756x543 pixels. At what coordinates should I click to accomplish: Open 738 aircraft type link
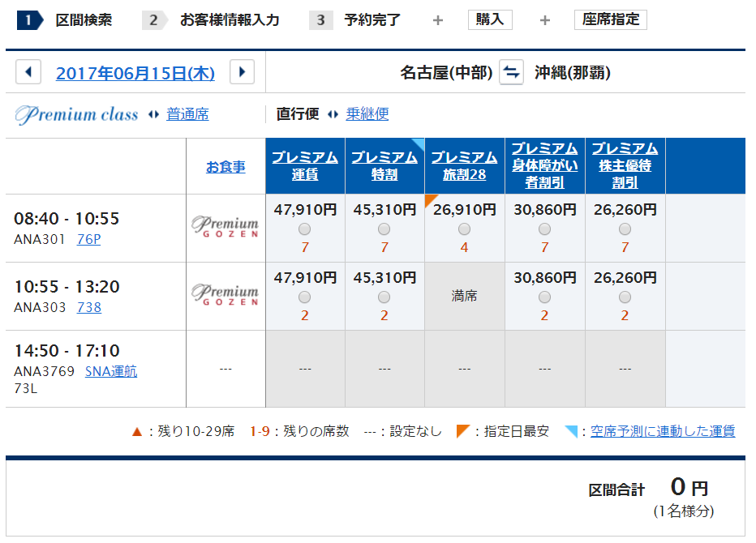pos(89,307)
